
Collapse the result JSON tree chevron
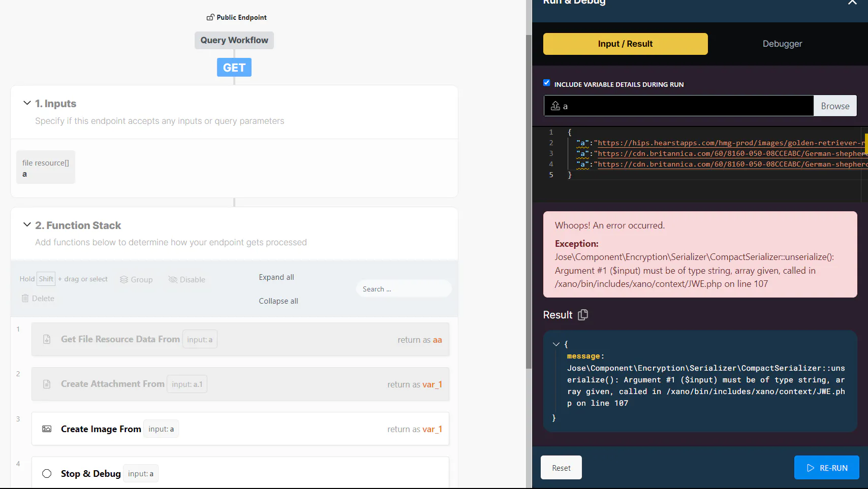click(556, 344)
